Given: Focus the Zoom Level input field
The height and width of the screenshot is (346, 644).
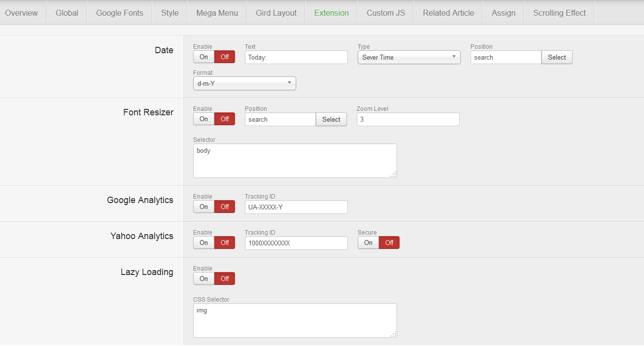Looking at the screenshot, I should point(408,120).
